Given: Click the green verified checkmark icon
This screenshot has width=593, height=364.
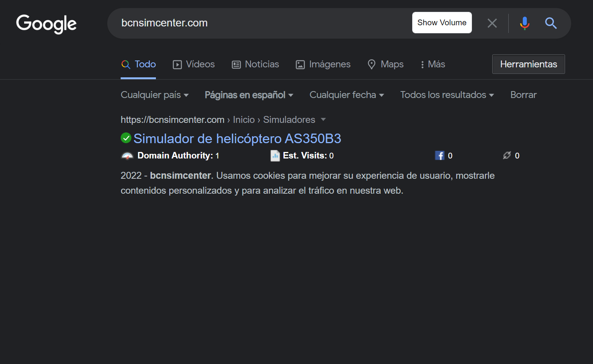Looking at the screenshot, I should tap(126, 138).
